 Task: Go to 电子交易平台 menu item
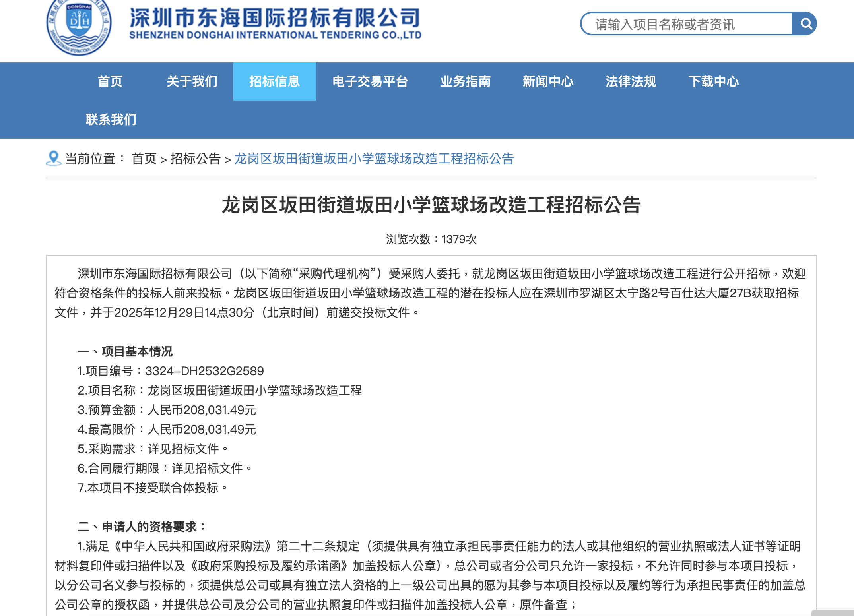pyautogui.click(x=370, y=81)
